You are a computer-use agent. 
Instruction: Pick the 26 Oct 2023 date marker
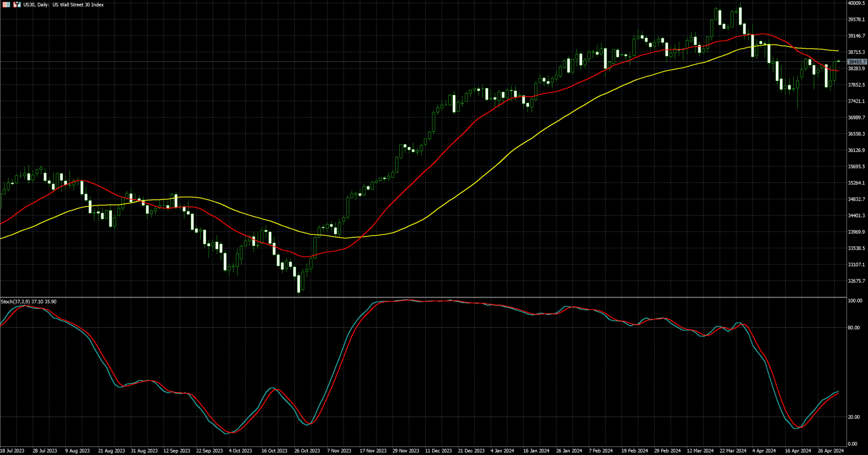point(307,451)
